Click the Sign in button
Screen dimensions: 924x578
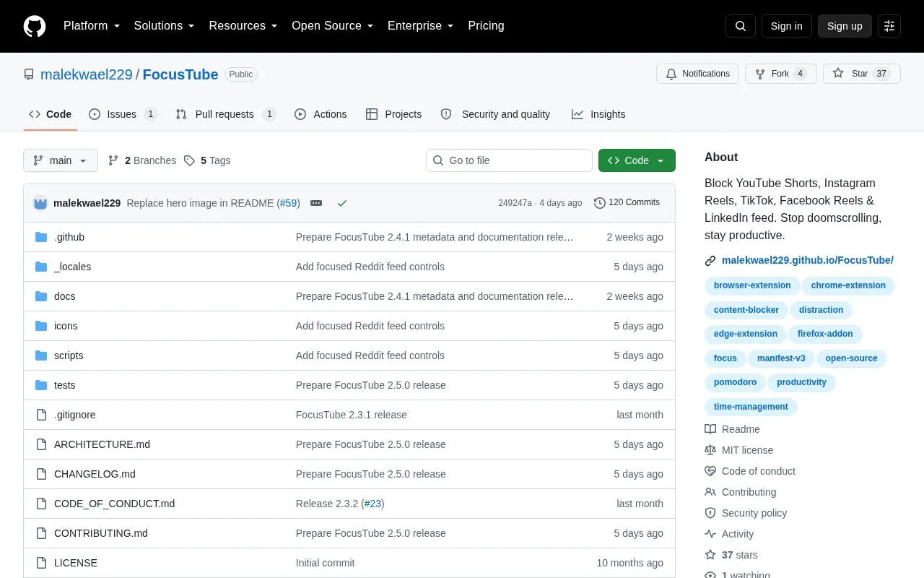[786, 26]
